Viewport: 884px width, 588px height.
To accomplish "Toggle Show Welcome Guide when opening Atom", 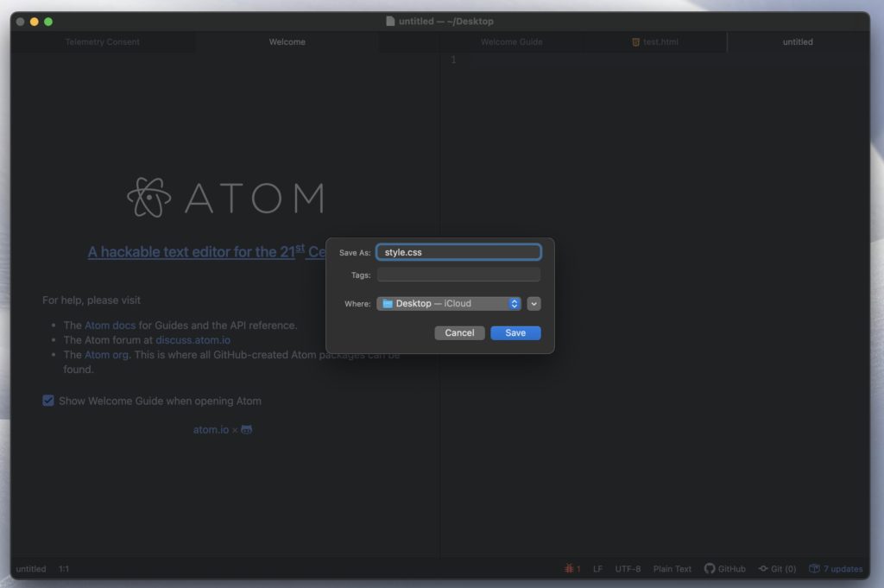I will click(48, 401).
